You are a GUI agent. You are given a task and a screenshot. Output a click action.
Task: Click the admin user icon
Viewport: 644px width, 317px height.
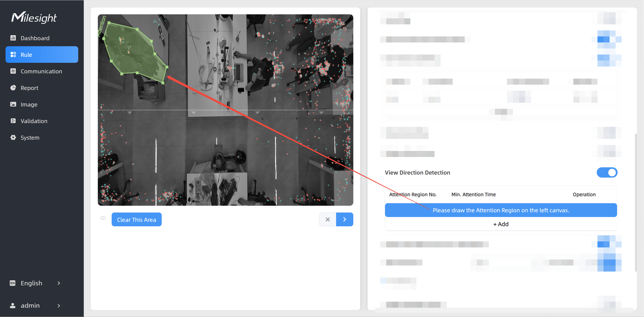click(x=13, y=305)
